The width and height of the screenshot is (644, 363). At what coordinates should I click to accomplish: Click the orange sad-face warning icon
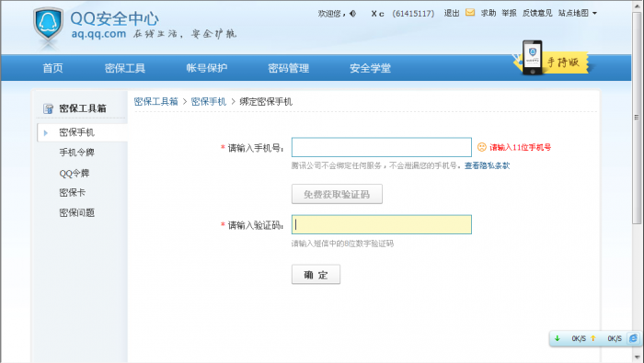click(x=482, y=147)
